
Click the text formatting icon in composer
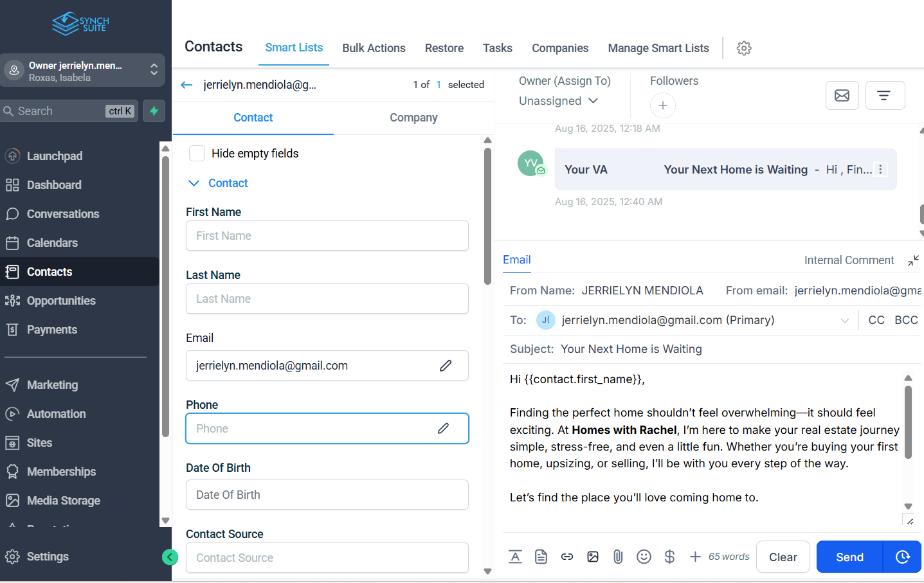click(515, 557)
